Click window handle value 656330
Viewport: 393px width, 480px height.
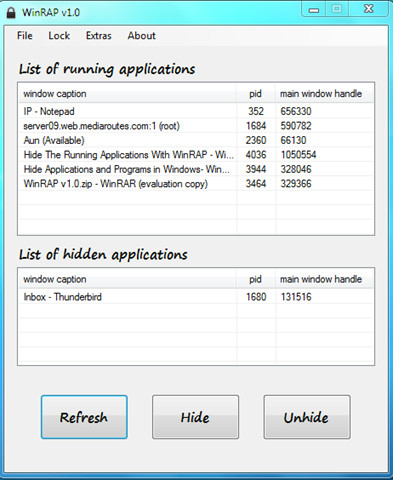[296, 111]
